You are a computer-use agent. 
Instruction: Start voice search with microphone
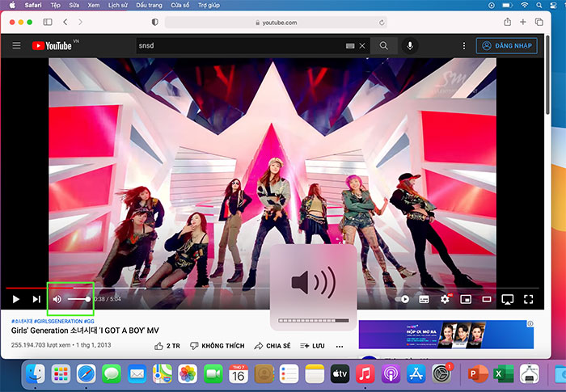[410, 46]
